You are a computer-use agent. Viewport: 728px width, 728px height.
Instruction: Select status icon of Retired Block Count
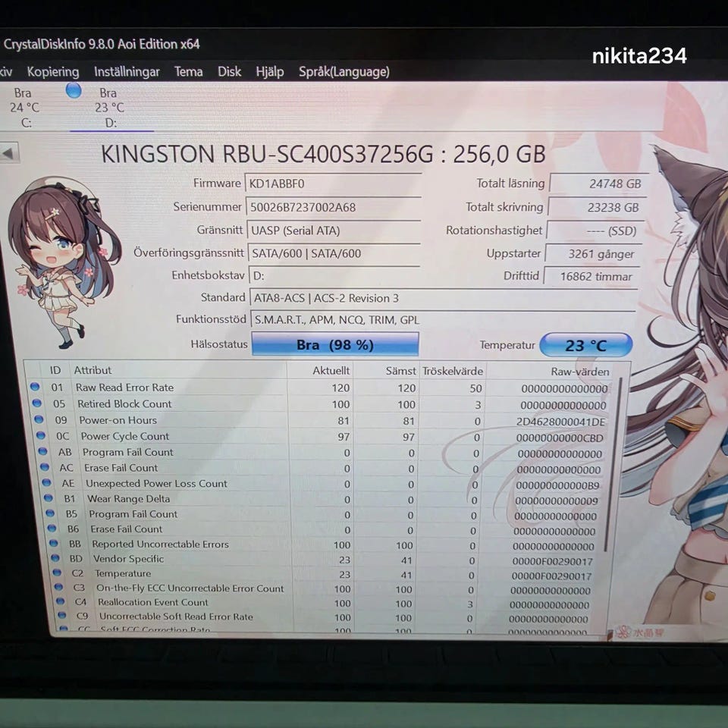point(36,403)
